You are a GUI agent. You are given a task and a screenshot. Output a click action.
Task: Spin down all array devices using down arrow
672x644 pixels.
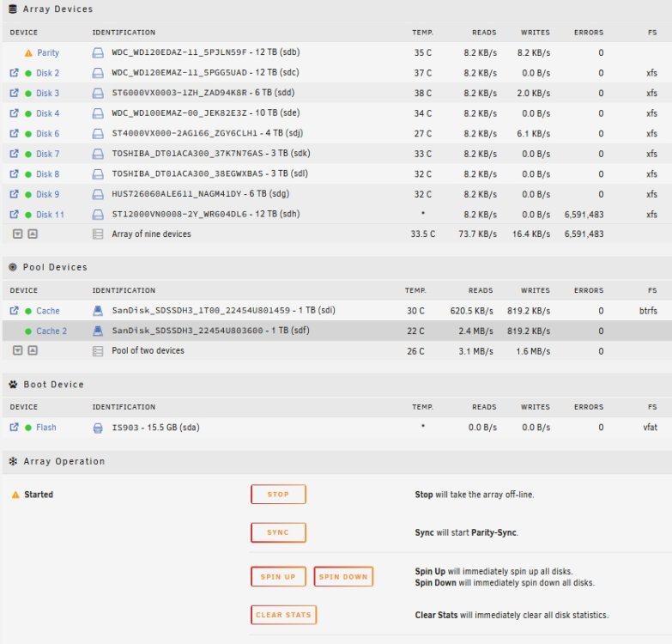(17, 234)
